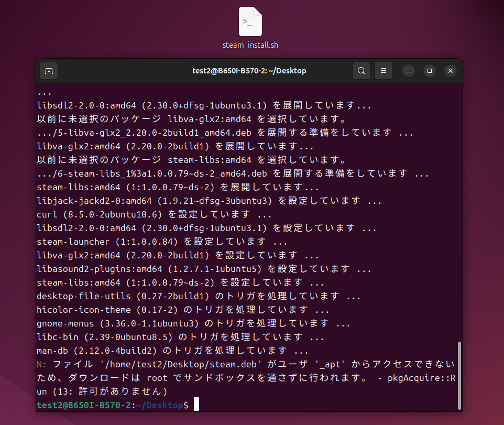The width and height of the screenshot is (504, 425).
Task: Click the steam-launcher (1:1.0.0.84) line
Action: (162, 242)
